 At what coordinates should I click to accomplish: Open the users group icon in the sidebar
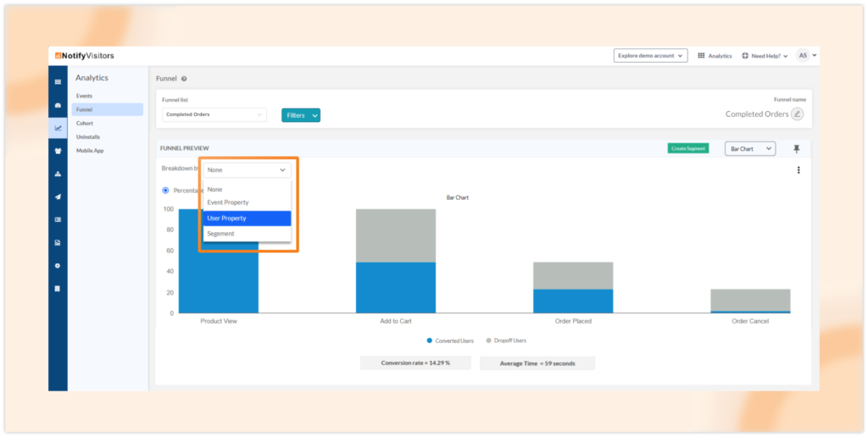click(x=58, y=151)
